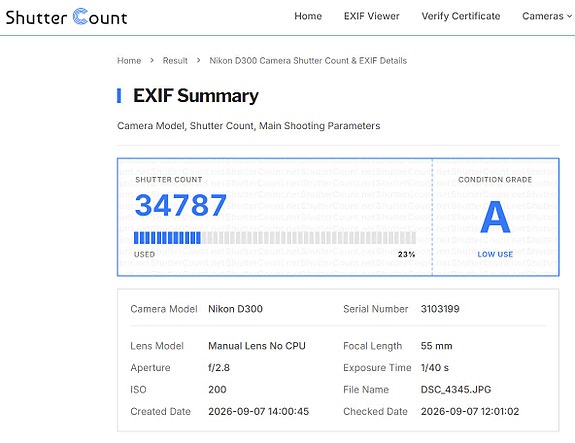
Task: Click the Cameras dropdown arrow
Action: (x=569, y=17)
